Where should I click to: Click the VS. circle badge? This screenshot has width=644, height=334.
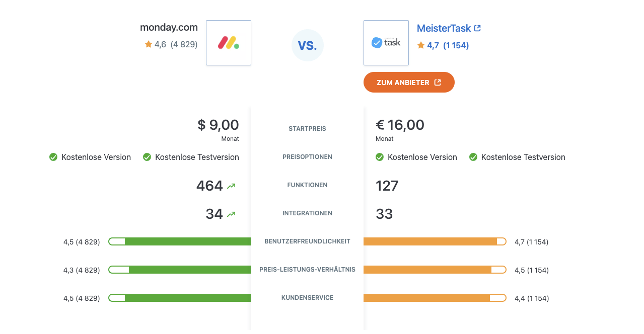tap(308, 45)
